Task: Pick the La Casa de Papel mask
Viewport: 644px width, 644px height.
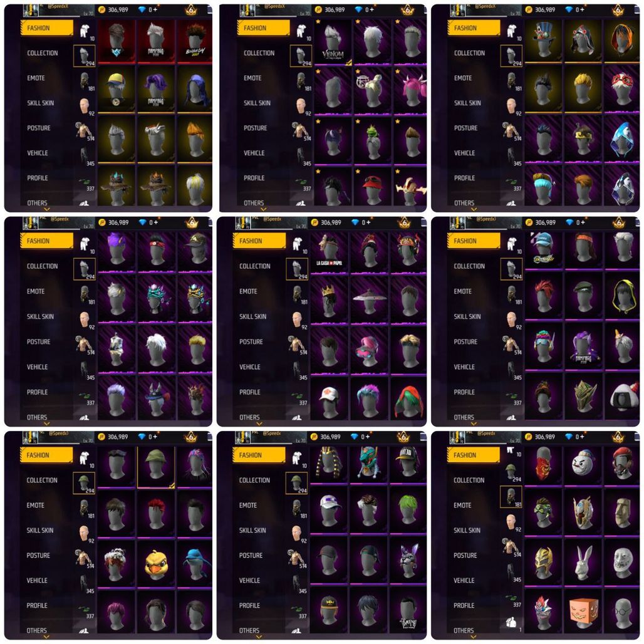Action: (328, 251)
